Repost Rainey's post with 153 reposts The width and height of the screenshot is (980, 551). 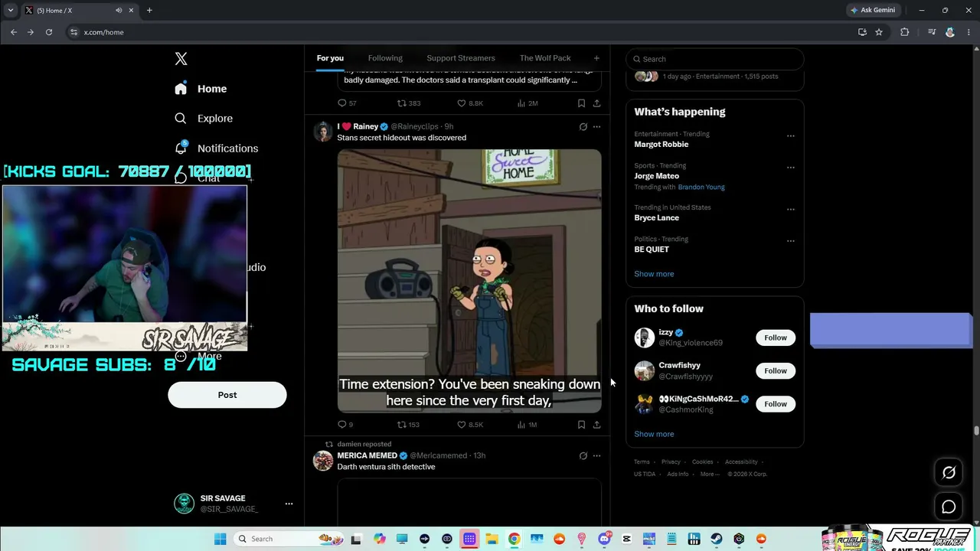(x=408, y=425)
